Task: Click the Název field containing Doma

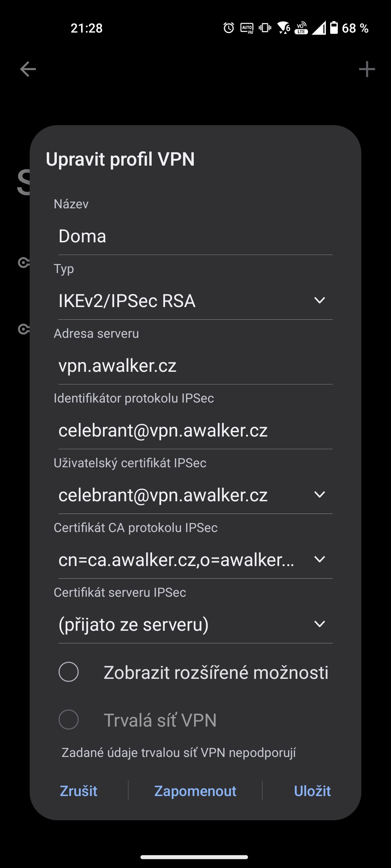Action: [x=195, y=236]
